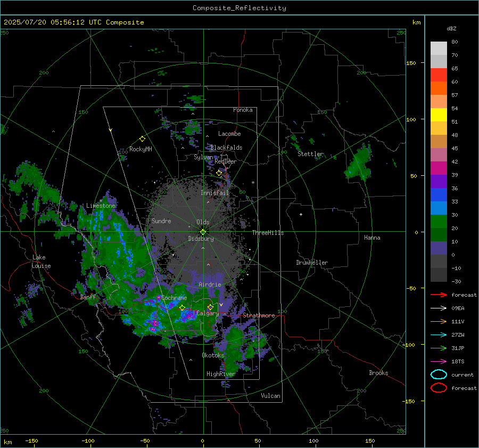Click the yellow diamond marker beside Cochrane
The image size is (479, 448).
(183, 307)
